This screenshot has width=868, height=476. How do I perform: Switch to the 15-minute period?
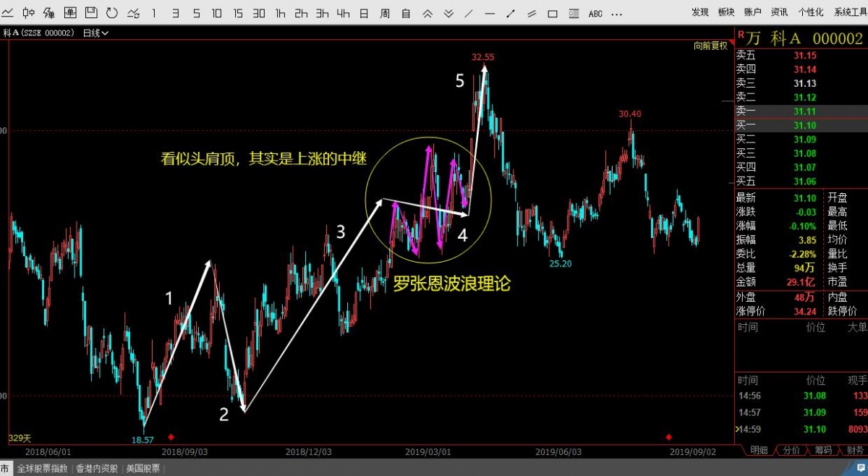click(x=238, y=13)
